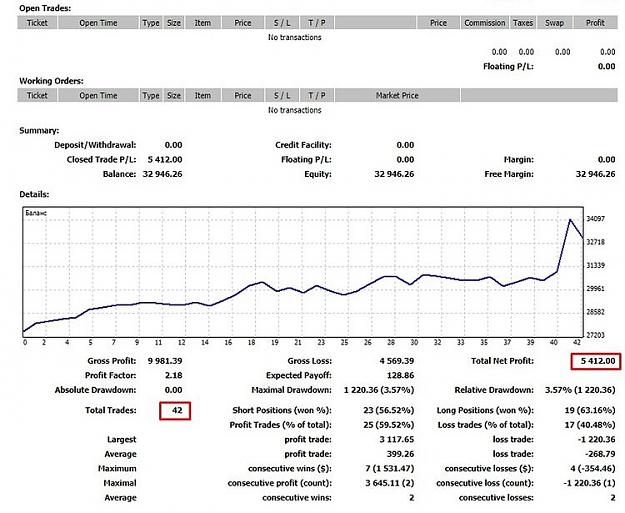Click the 27203 value on chart y-axis

pyautogui.click(x=596, y=335)
